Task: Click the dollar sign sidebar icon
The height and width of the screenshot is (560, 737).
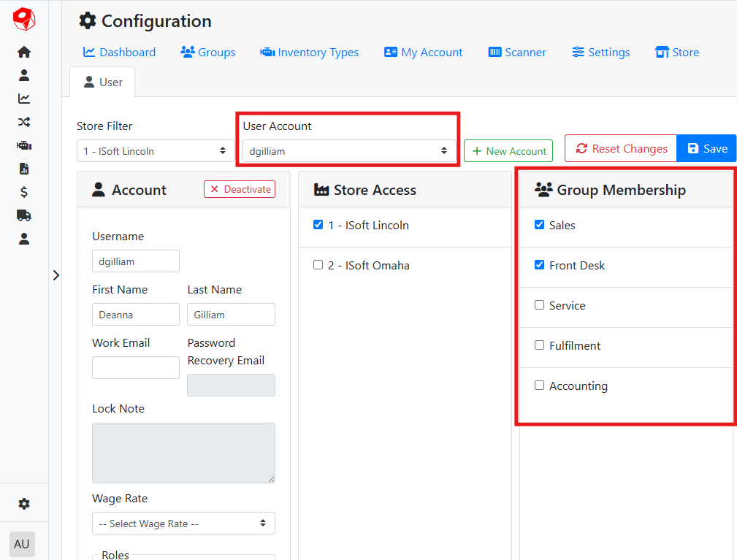Action: coord(24,192)
